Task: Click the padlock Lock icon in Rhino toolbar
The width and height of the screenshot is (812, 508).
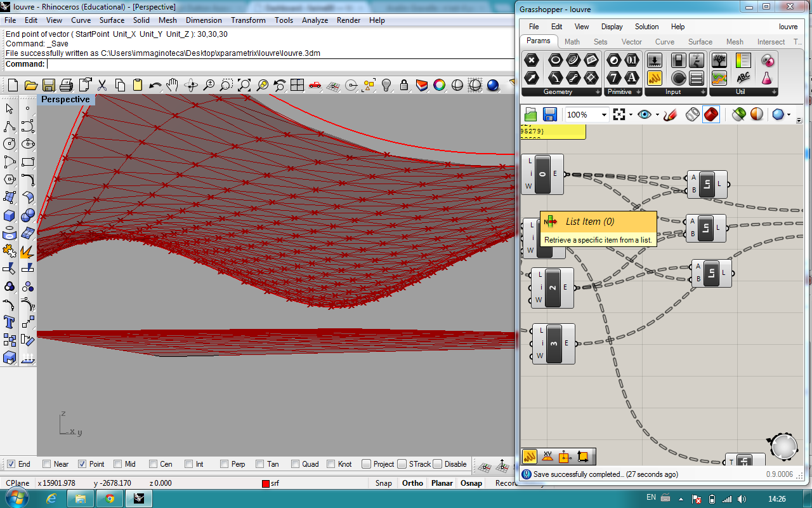Action: pyautogui.click(x=404, y=85)
